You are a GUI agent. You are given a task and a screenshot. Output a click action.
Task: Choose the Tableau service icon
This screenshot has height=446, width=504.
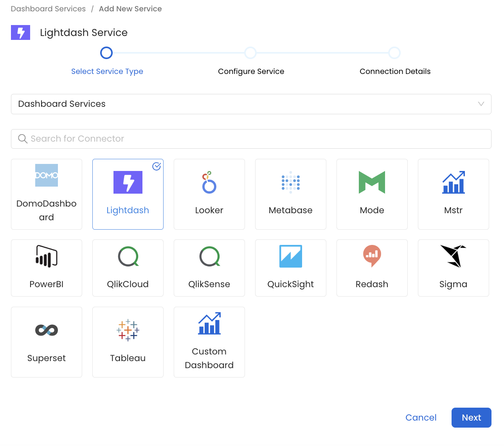128,330
